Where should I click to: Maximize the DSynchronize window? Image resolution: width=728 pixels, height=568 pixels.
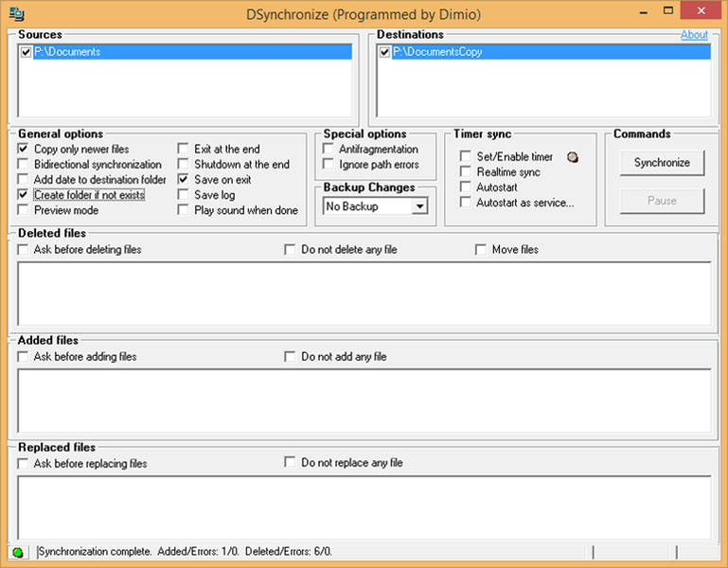coord(668,10)
